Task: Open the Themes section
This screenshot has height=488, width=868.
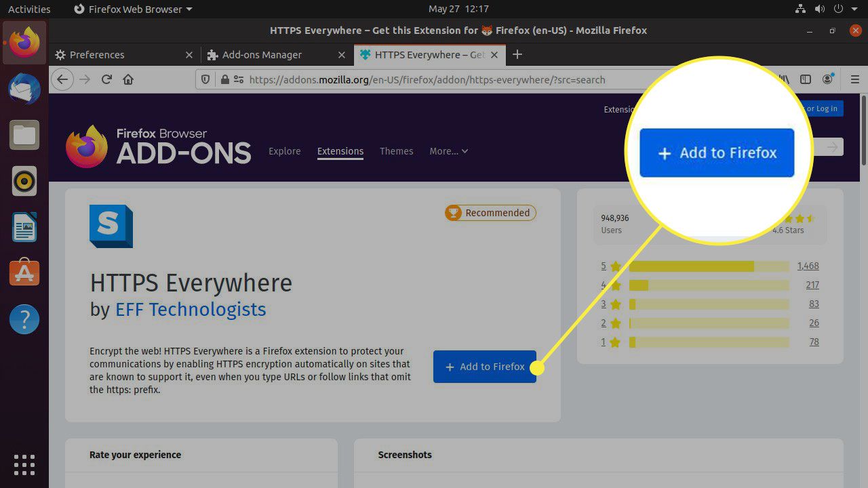Action: (x=396, y=151)
